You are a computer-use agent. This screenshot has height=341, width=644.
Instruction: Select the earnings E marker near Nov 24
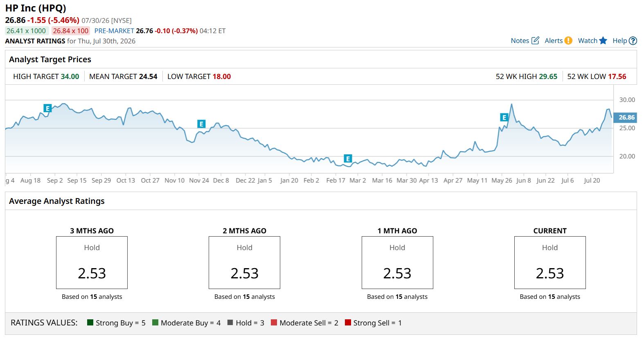(201, 124)
